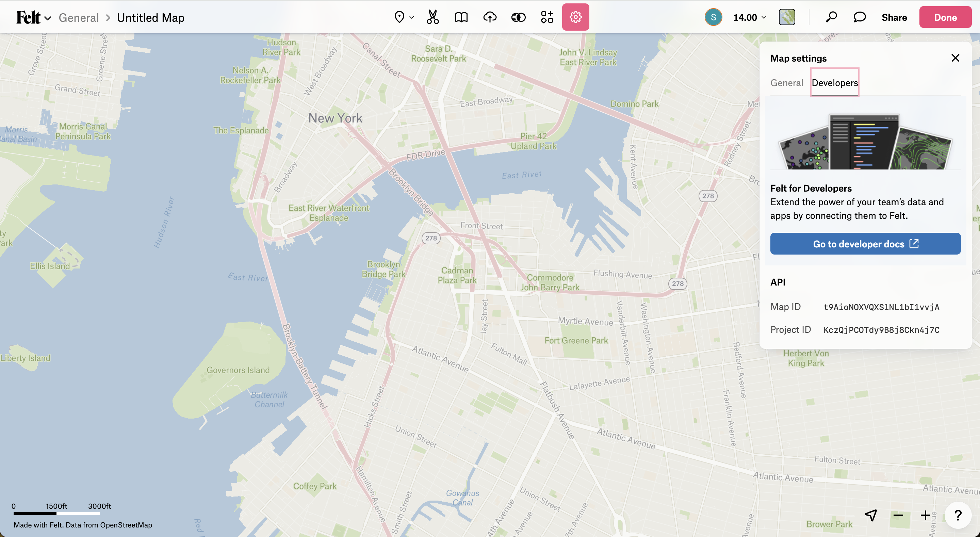Image resolution: width=980 pixels, height=537 pixels.
Task: Click the Cadman Plaza Park label
Action: (457, 275)
